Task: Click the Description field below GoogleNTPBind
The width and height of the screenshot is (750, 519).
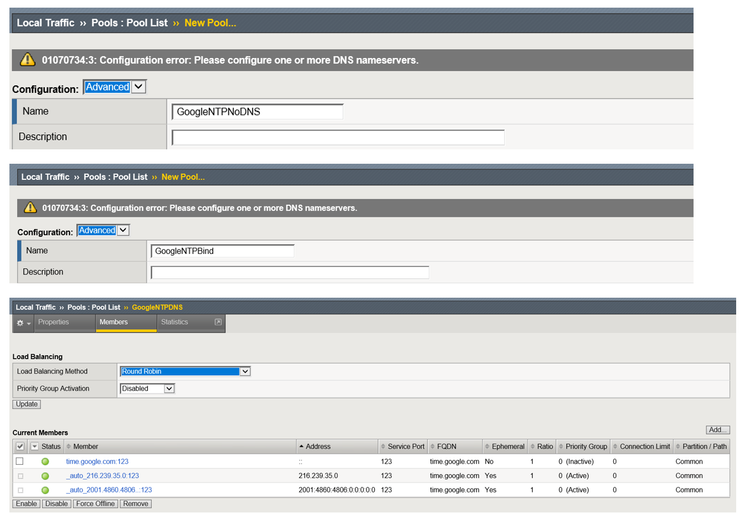Action: (x=289, y=272)
